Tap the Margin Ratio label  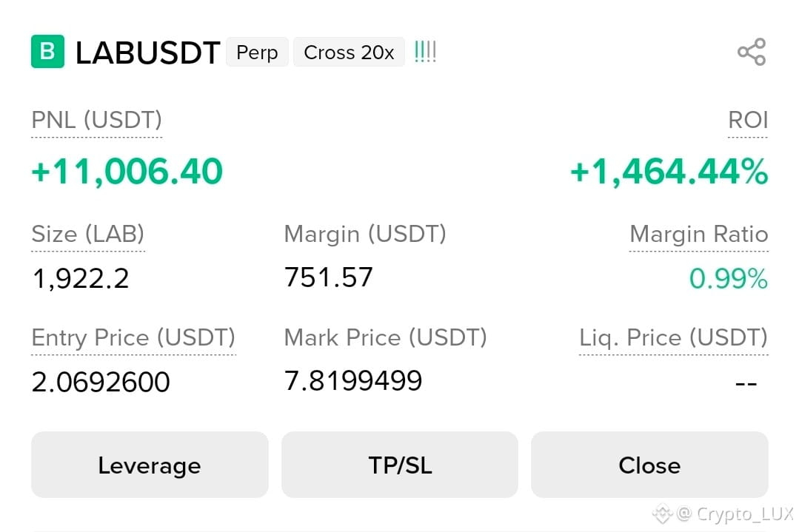[698, 234]
